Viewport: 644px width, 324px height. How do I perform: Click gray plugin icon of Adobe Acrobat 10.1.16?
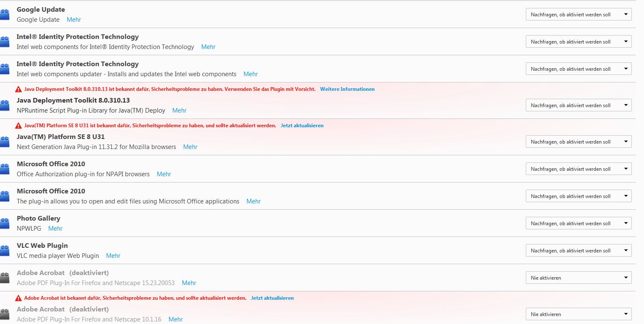pos(5,314)
